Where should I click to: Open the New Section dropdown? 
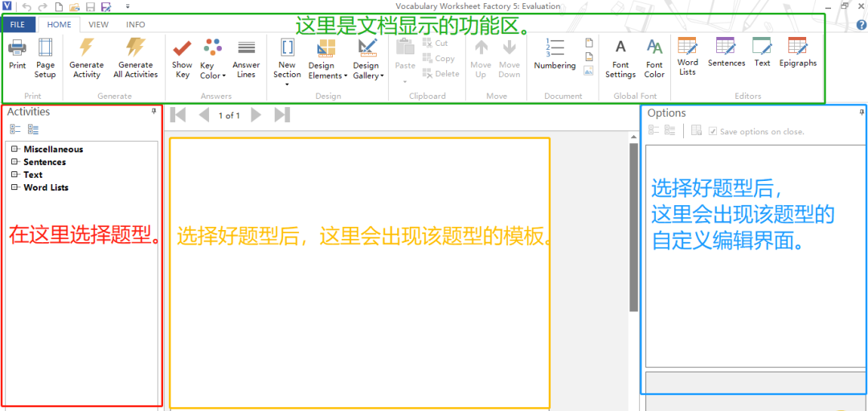[x=287, y=84]
